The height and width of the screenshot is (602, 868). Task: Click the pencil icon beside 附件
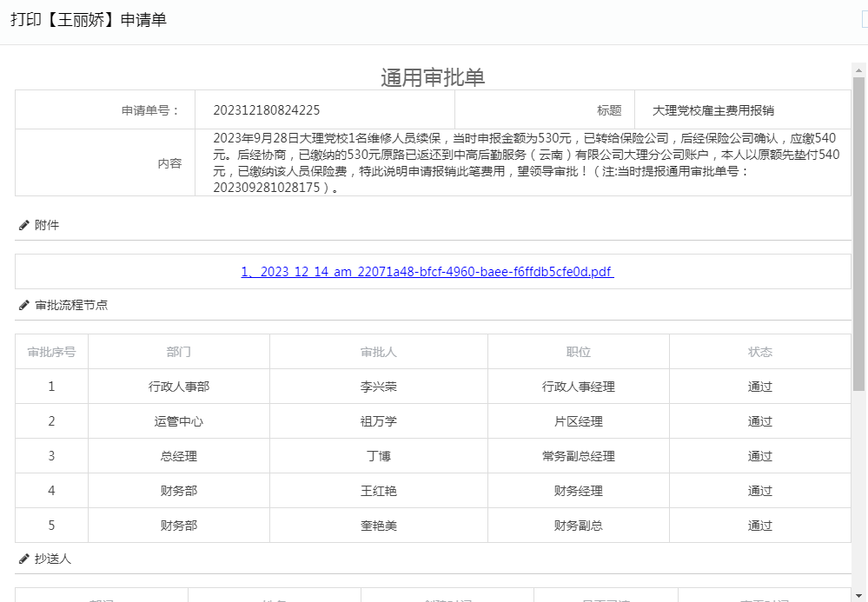(24, 225)
